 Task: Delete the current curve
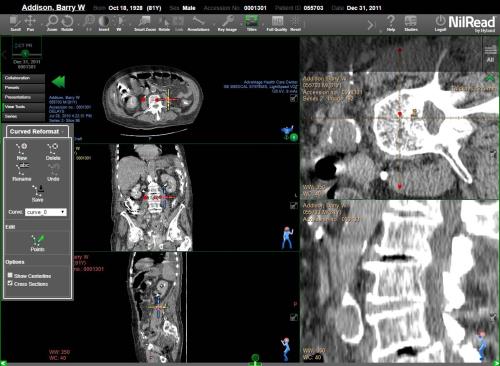(x=53, y=151)
